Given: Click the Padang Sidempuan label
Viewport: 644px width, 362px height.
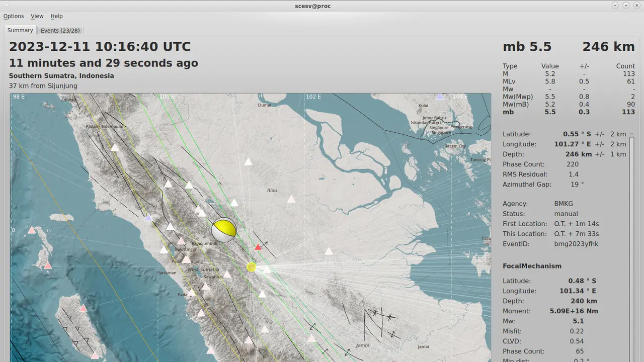Looking at the screenshot, I should point(104,127).
